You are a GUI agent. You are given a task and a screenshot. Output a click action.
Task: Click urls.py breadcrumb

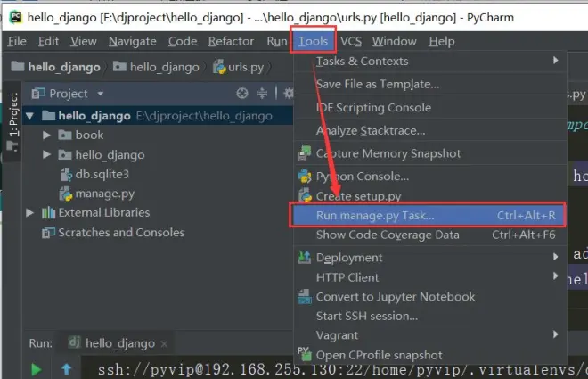pos(239,67)
